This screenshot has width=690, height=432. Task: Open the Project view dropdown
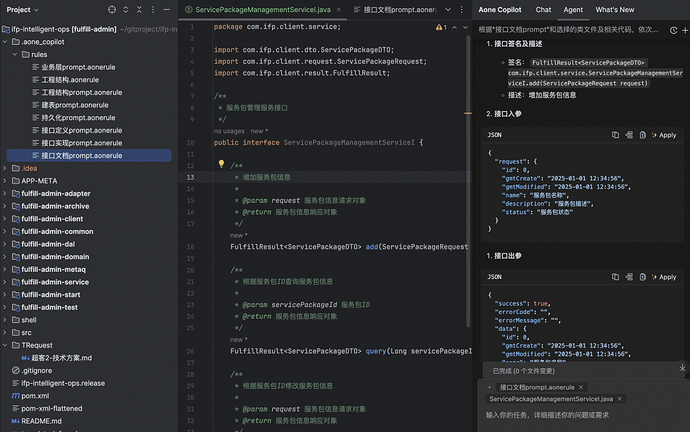(22, 9)
